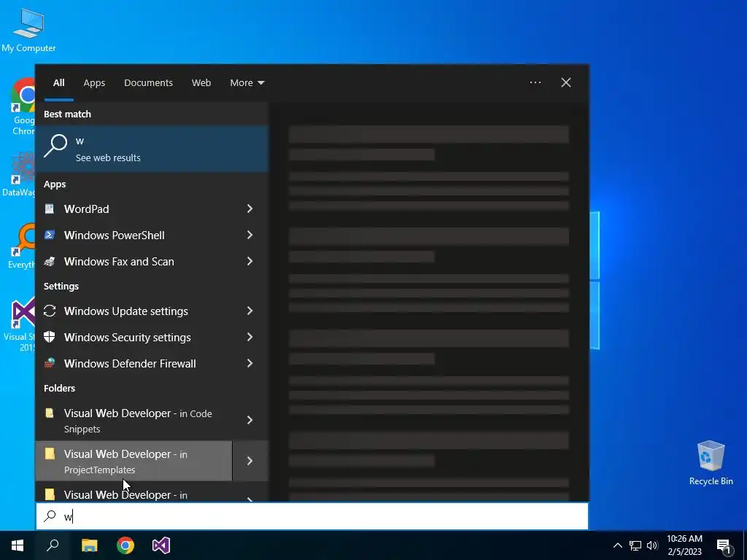This screenshot has height=560, width=747.
Task: Open the clock showing 10:26 AM
Action: [x=684, y=545]
